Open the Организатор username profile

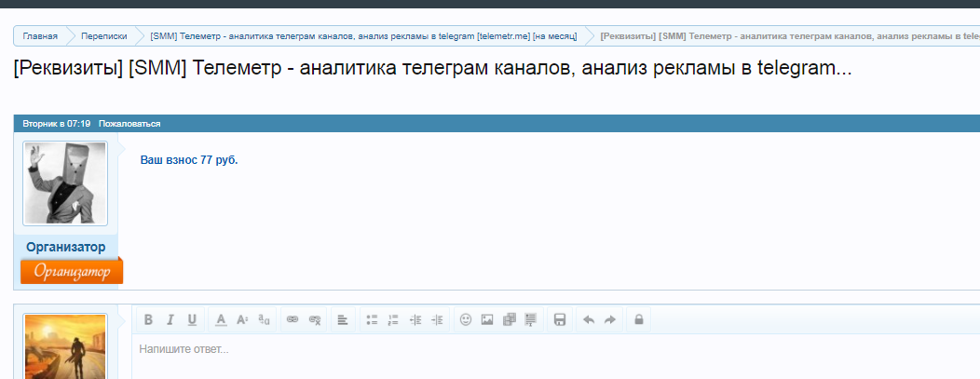pyautogui.click(x=65, y=248)
